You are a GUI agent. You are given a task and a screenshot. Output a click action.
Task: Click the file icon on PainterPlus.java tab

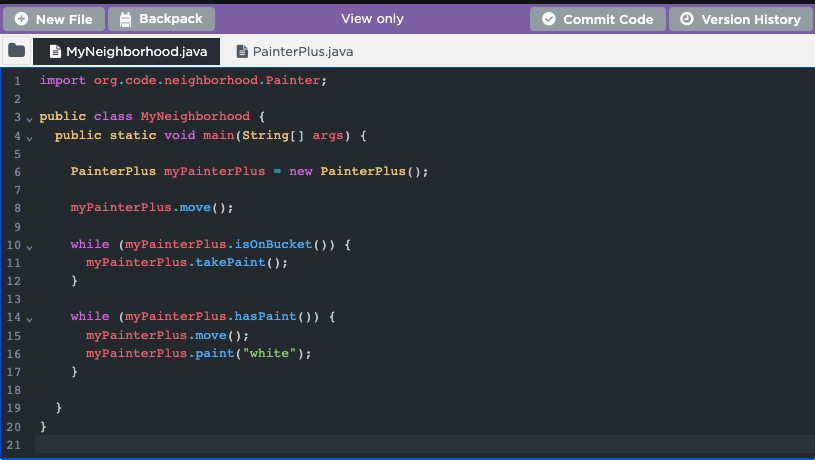point(242,51)
